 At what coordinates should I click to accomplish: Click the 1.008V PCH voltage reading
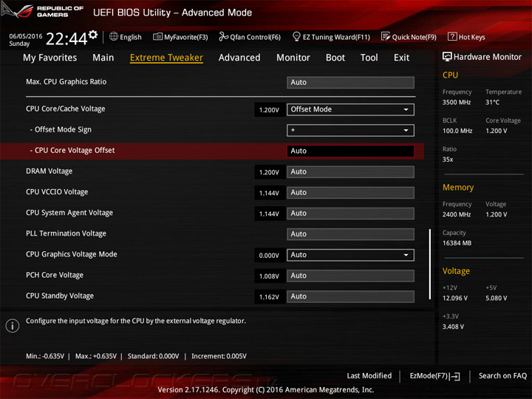coord(269,276)
